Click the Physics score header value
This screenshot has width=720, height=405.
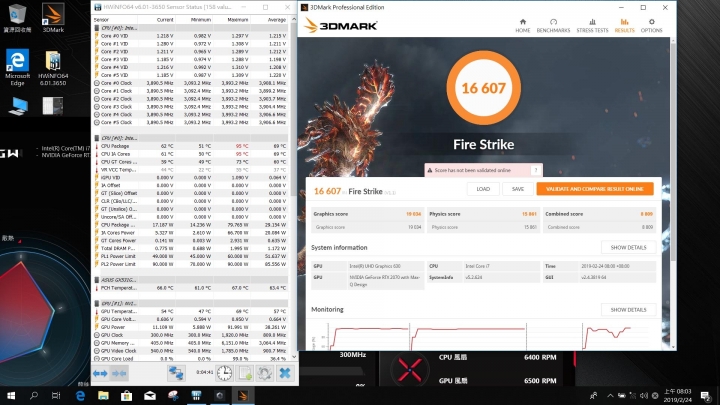click(x=529, y=214)
